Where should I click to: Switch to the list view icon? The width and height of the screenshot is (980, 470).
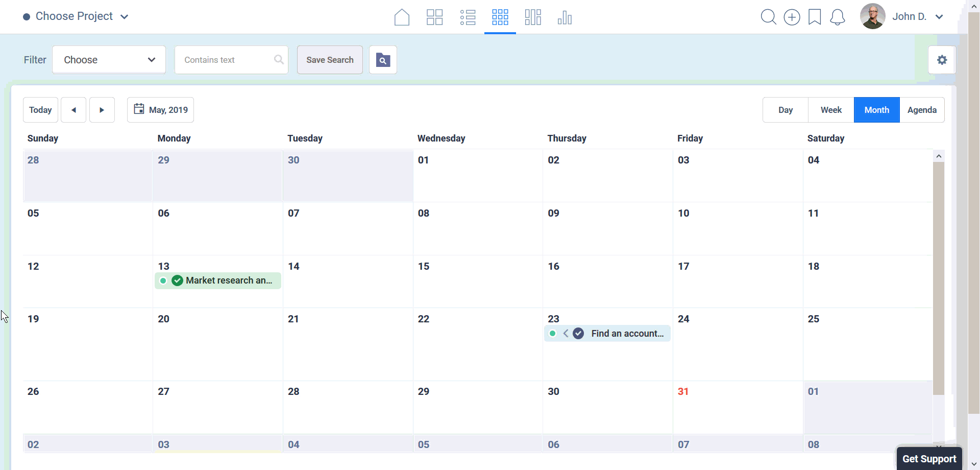[x=468, y=17]
